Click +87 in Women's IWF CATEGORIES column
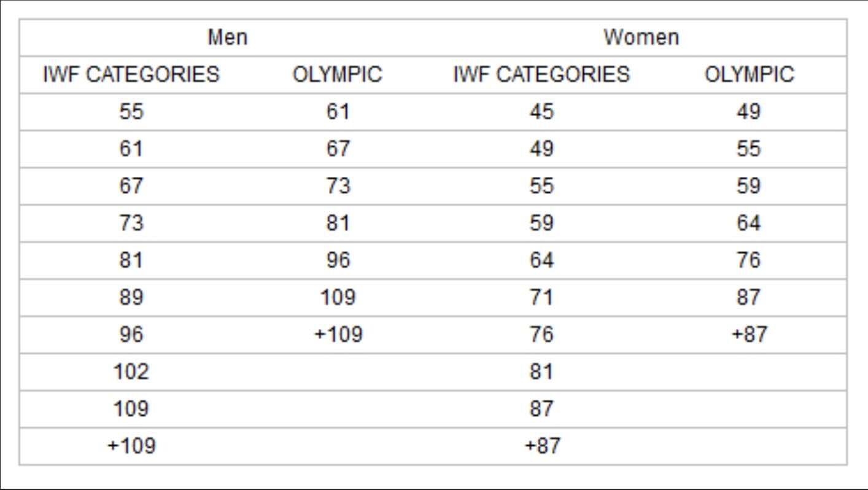The height and width of the screenshot is (490, 868). (x=541, y=446)
